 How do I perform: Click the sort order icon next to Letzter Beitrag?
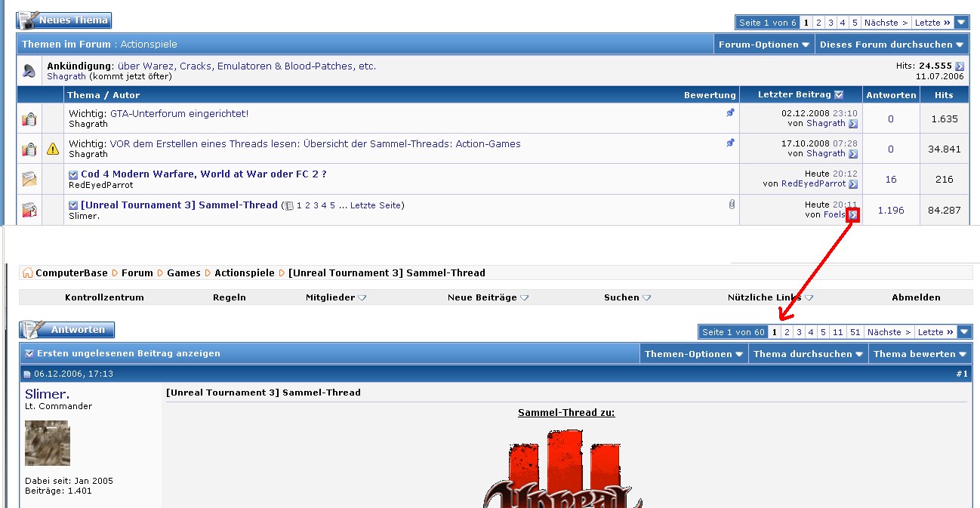(839, 95)
